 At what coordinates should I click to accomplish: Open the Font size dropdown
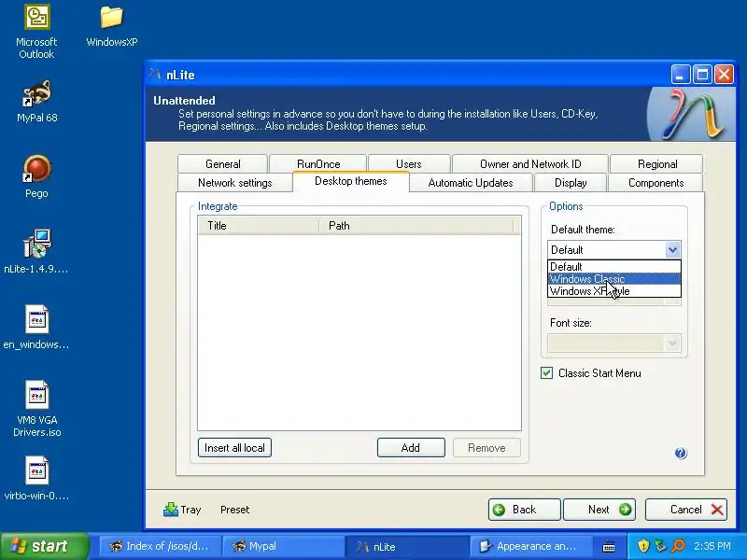point(614,343)
